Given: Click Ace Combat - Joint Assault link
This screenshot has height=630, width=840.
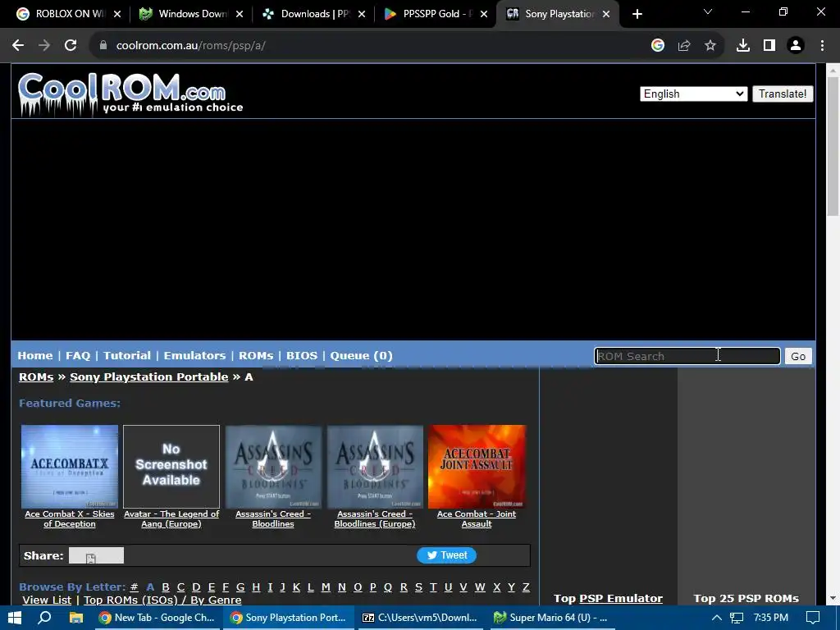Looking at the screenshot, I should tap(477, 518).
